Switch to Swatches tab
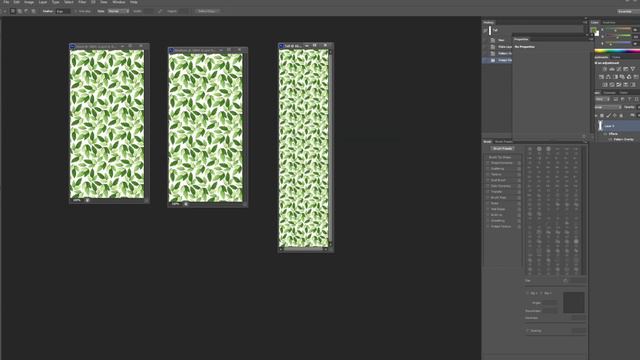Screen dimensions: 640x360 click(x=609, y=22)
